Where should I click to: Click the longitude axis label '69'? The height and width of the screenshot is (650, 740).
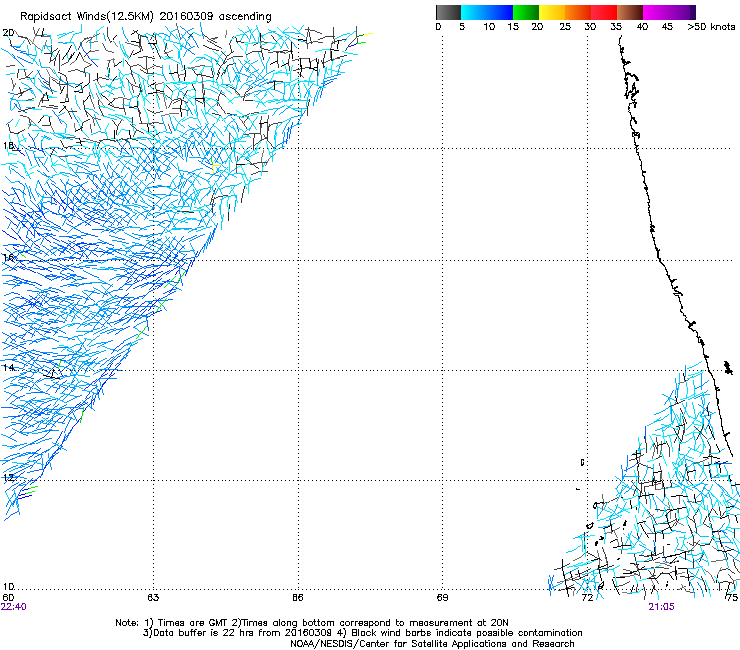[x=442, y=598]
